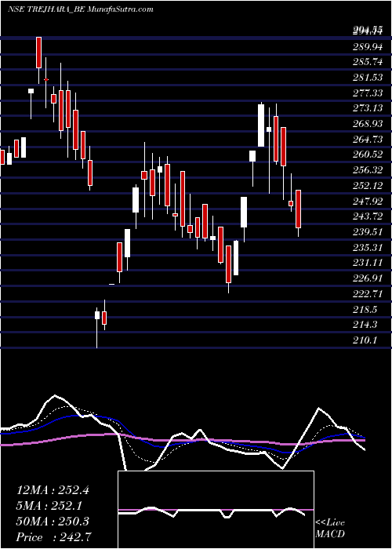392x549 pixels.
Task: Click the <<Live MACD label
Action: (x=330, y=529)
